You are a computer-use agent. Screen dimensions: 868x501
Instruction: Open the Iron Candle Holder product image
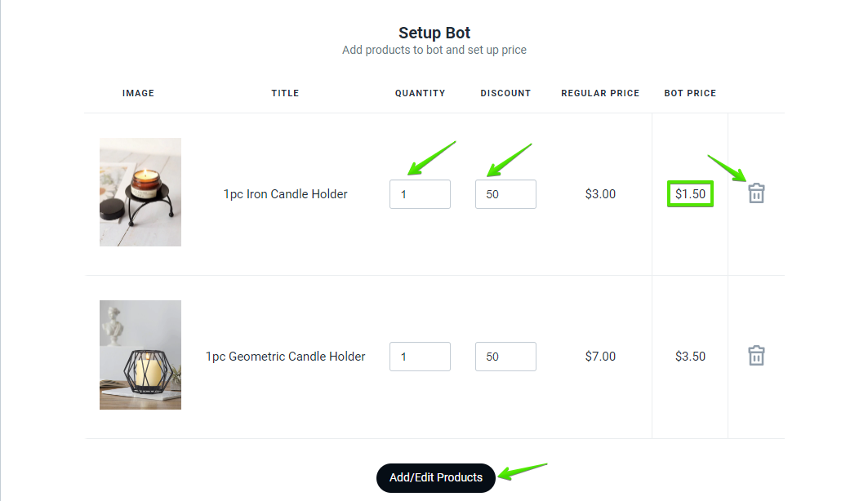coord(140,193)
